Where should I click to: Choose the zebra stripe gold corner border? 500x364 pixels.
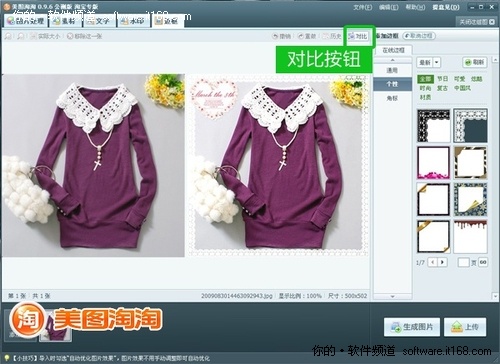tap(470, 163)
